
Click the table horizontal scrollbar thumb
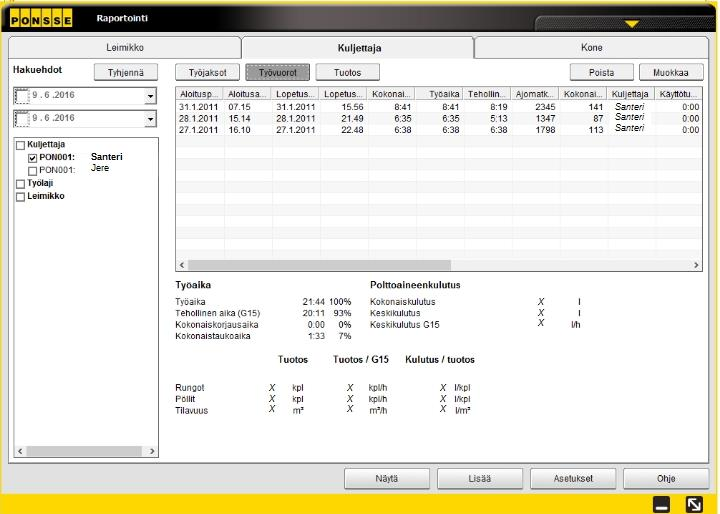(320, 265)
